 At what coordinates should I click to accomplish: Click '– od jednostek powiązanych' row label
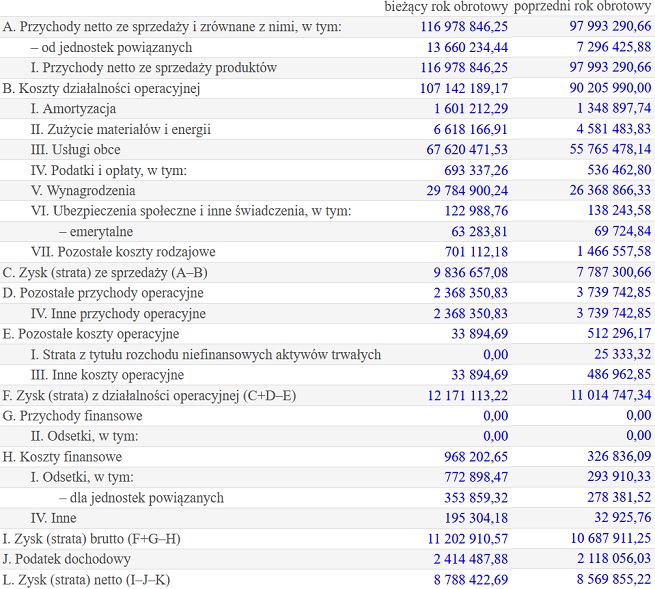pos(112,47)
